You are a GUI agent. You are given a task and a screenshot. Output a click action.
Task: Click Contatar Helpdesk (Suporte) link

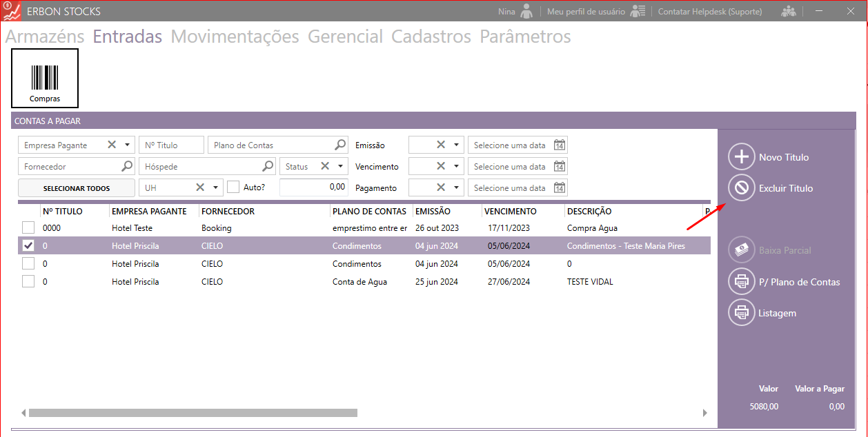coord(709,12)
